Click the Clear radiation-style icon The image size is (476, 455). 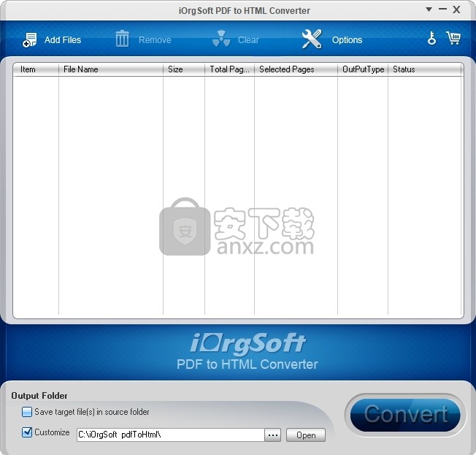click(221, 39)
